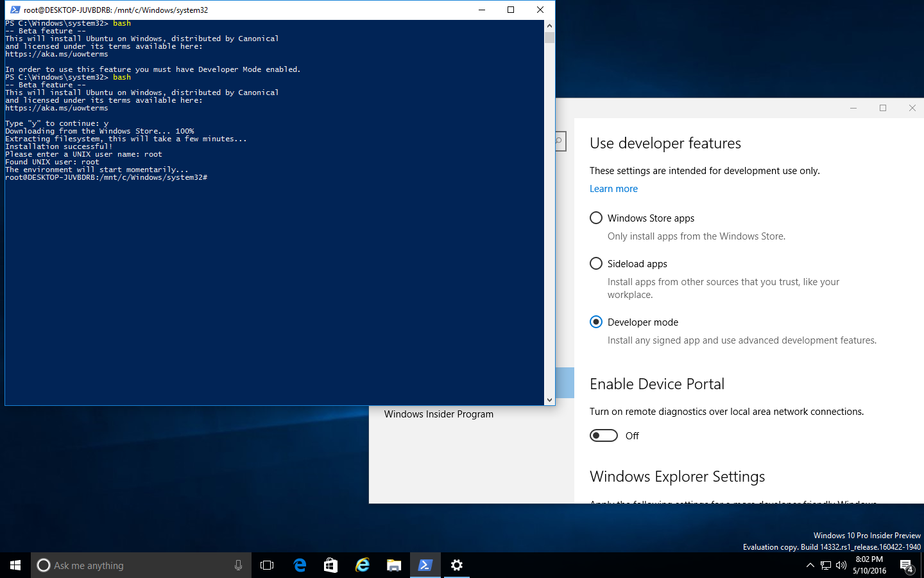
Task: Click the search magnifier in the Settings window
Action: [x=558, y=141]
